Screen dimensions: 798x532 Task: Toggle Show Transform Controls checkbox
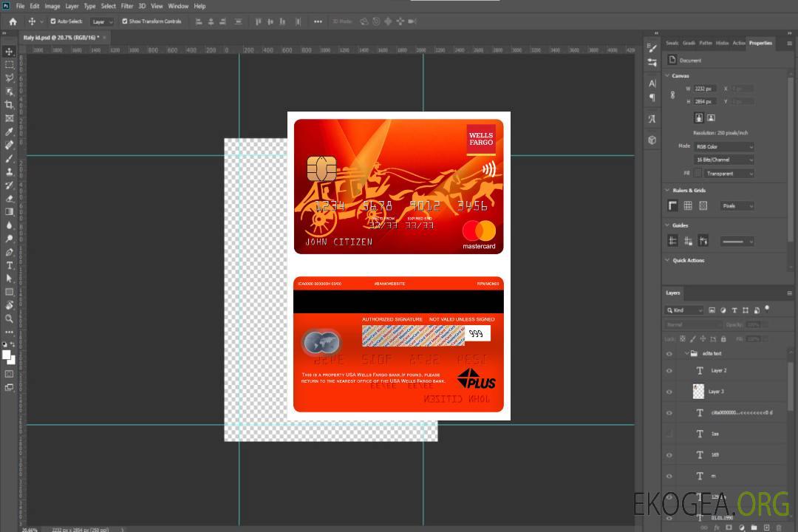(x=125, y=21)
